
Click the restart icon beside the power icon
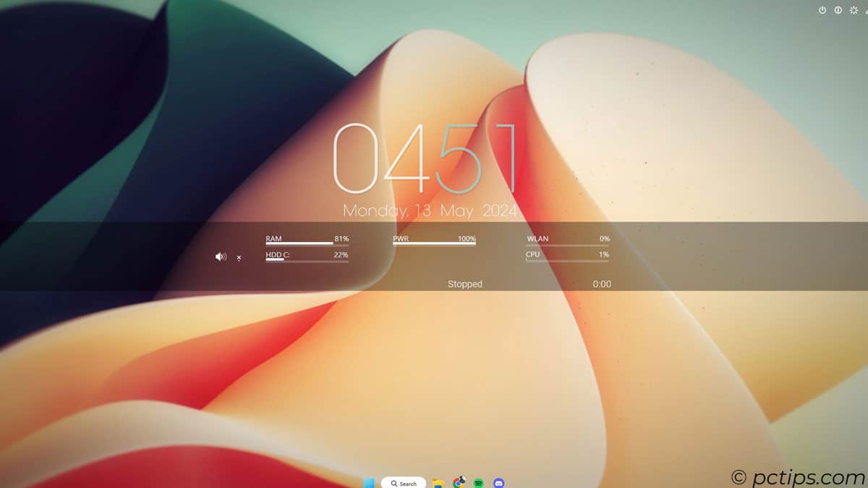[x=838, y=10]
